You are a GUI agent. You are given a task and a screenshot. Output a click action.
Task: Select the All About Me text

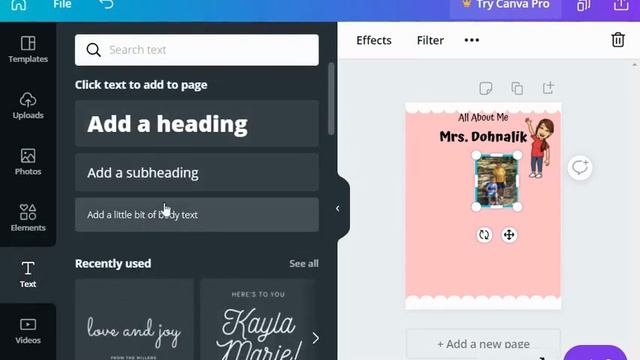(483, 118)
